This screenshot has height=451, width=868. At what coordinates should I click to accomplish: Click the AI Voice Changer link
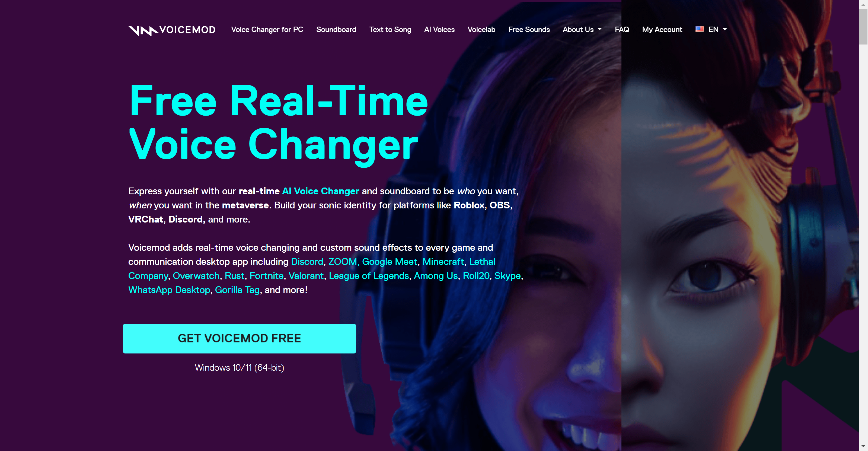(320, 191)
